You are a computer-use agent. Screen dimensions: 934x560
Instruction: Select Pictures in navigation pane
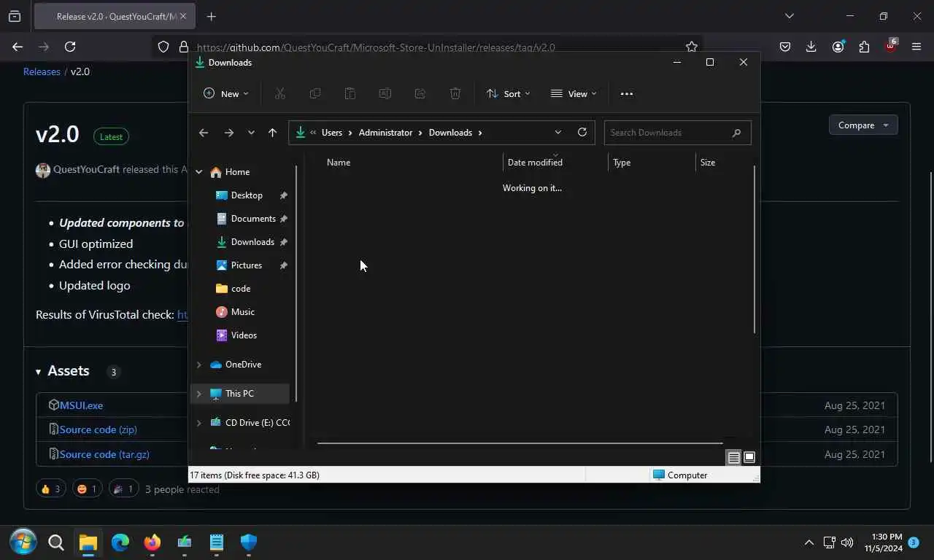coord(247,265)
